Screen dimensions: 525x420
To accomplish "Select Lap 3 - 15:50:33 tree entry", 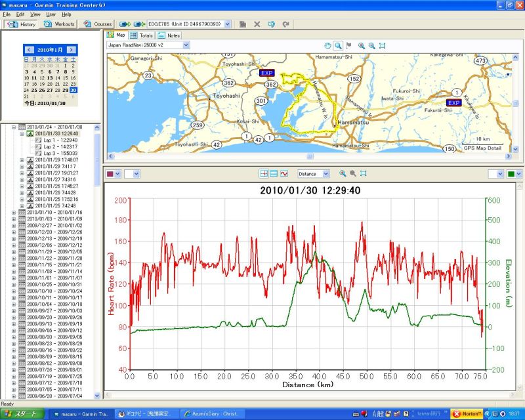I will point(60,154).
